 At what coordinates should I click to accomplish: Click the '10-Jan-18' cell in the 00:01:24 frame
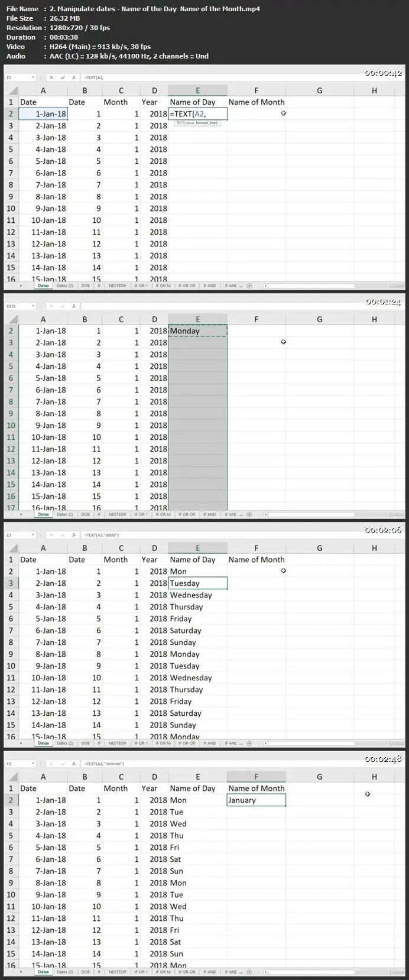tap(43, 437)
